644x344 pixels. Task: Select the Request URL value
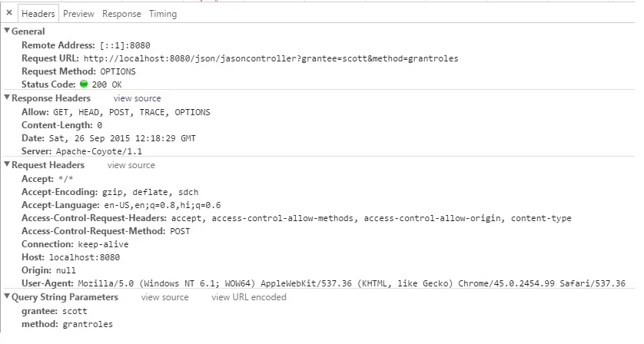(271, 58)
